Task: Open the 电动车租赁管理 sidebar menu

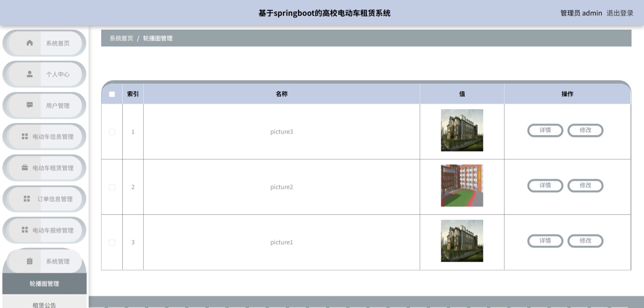Action: click(44, 168)
